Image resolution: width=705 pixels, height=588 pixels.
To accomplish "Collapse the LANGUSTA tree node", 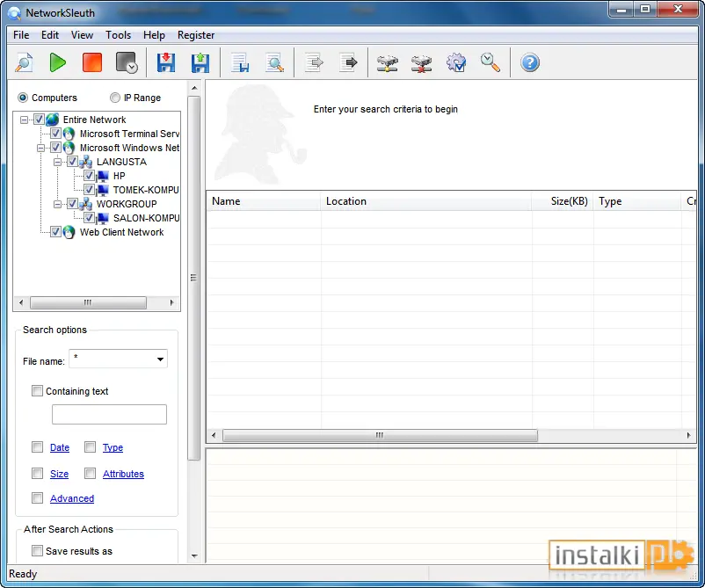I will (x=57, y=162).
